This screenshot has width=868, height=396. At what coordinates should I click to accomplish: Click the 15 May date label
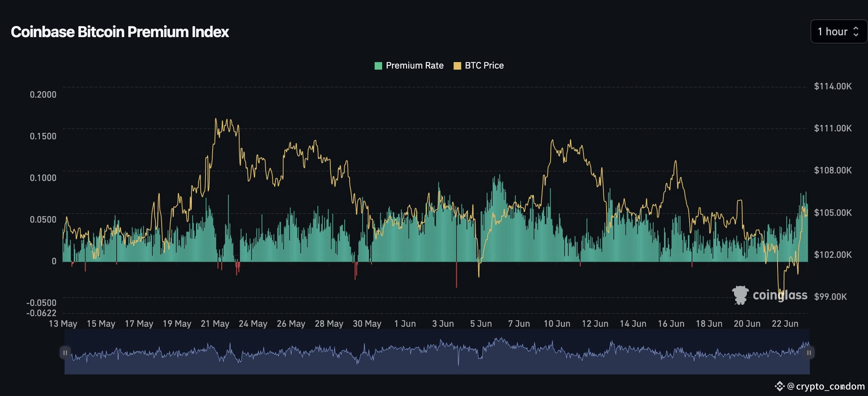tap(101, 324)
